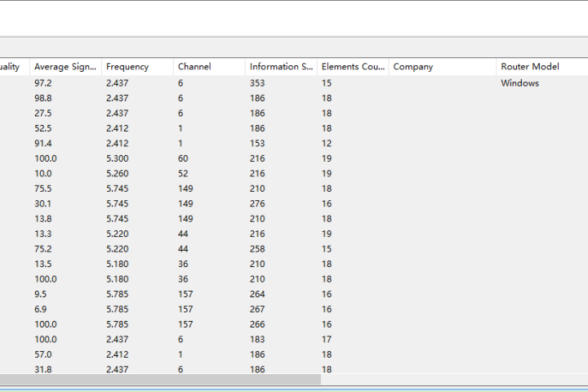Click the empty horizontal scrollbar track area
Viewport: 588px width, 392px height.
[x=455, y=379]
